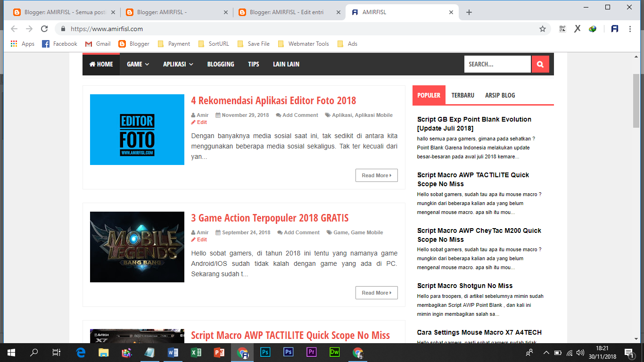
Task: Open the Chrome three-dot menu
Action: point(630,29)
